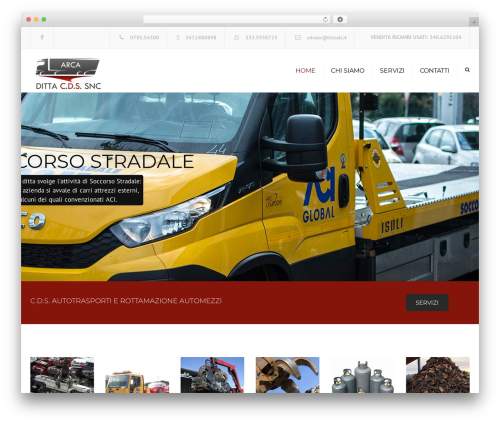The width and height of the screenshot is (500, 423).
Task: Close window with red traffic light
Action: pyautogui.click(x=29, y=20)
